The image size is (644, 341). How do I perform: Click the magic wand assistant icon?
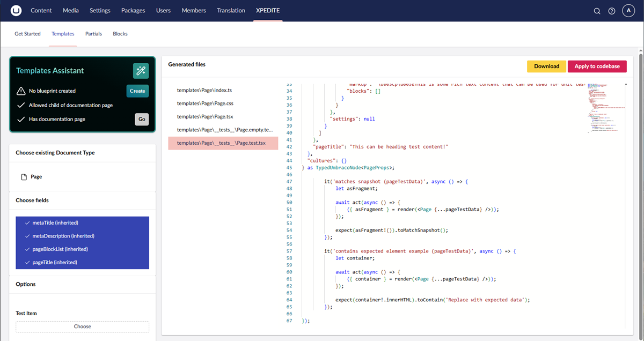(141, 71)
